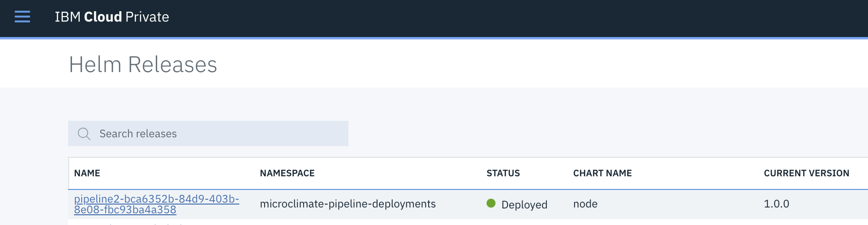The image size is (868, 225).
Task: Click the empty area of the dark top bar
Action: pyautogui.click(x=487, y=18)
